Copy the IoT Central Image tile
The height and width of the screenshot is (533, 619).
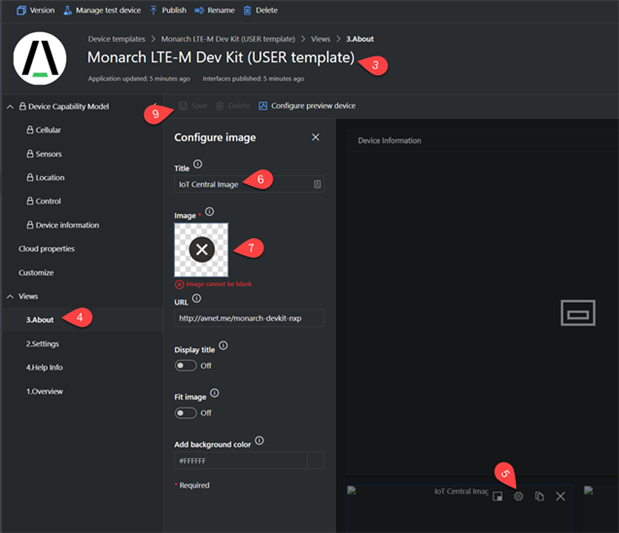pos(539,497)
